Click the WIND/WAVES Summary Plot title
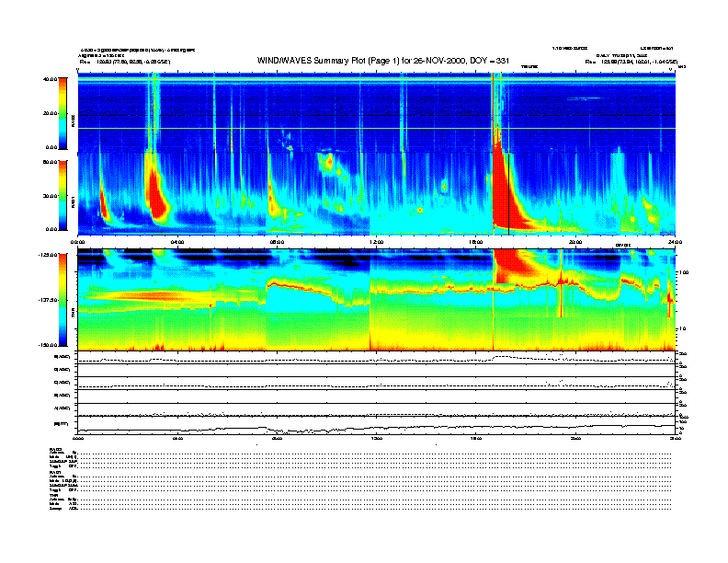 coord(383,61)
